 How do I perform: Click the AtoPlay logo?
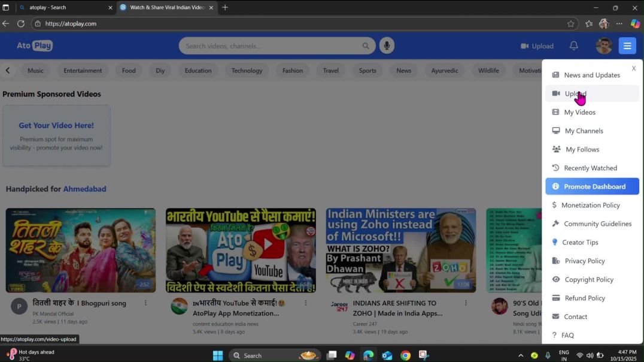click(x=35, y=46)
